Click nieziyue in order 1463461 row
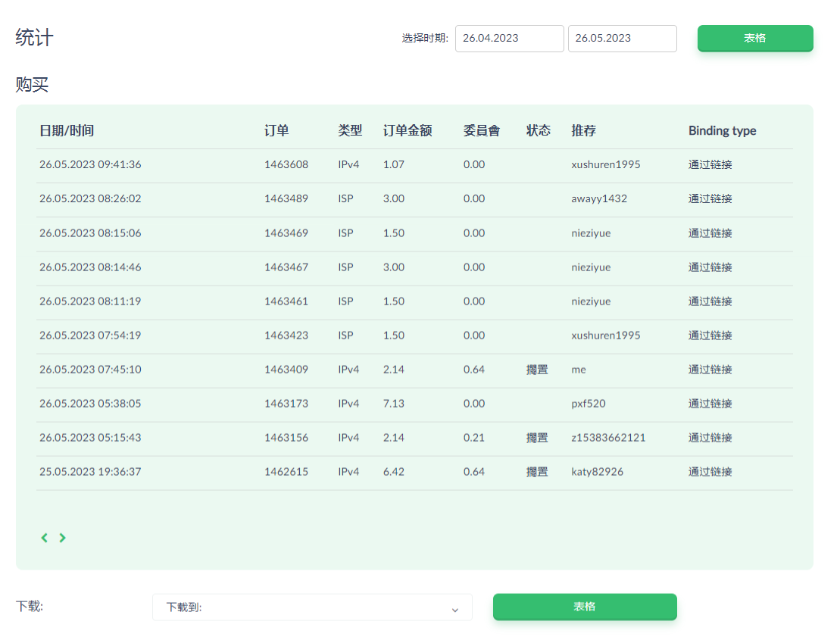Viewport: 840px width, 640px height. 591,302
